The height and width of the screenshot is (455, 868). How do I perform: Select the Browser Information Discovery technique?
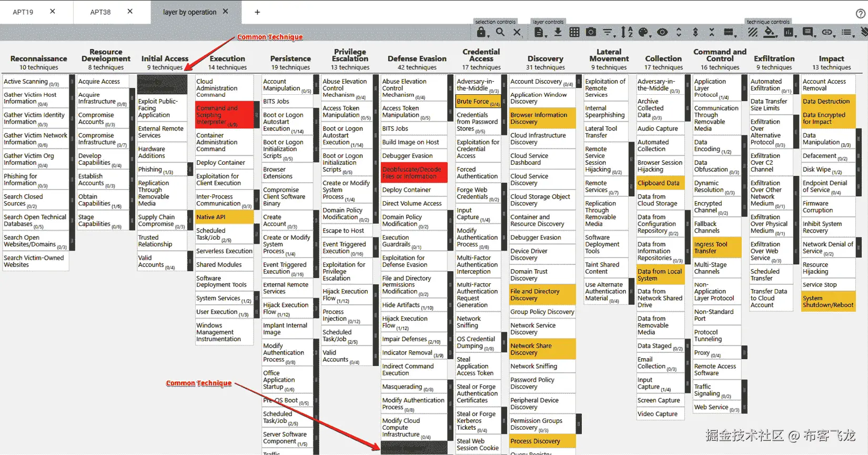point(542,118)
